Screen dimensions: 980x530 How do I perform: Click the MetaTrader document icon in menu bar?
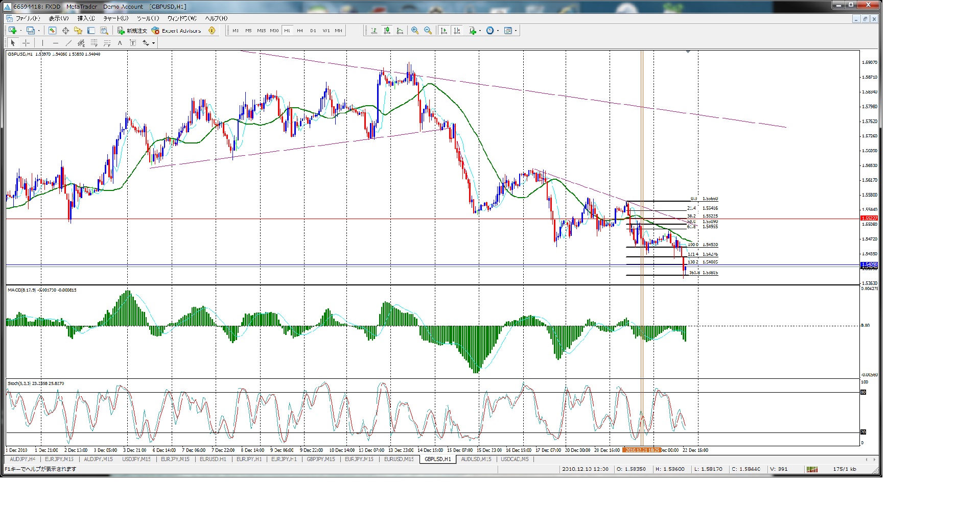pos(9,18)
